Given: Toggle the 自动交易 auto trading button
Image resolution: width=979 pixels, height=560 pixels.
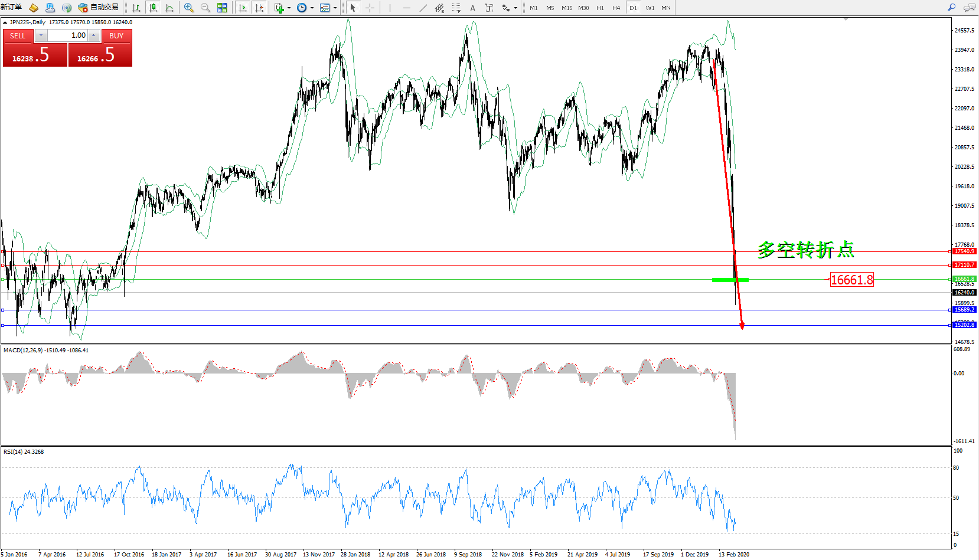Looking at the screenshot, I should pos(98,8).
